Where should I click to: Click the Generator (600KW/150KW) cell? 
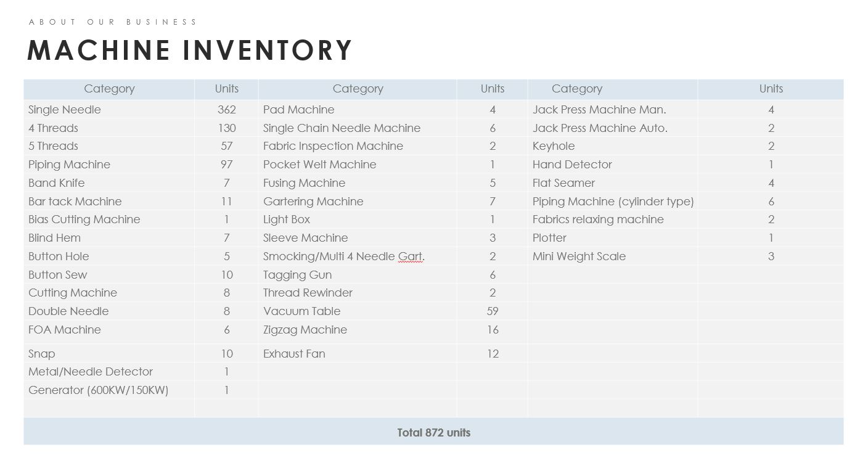click(x=99, y=390)
